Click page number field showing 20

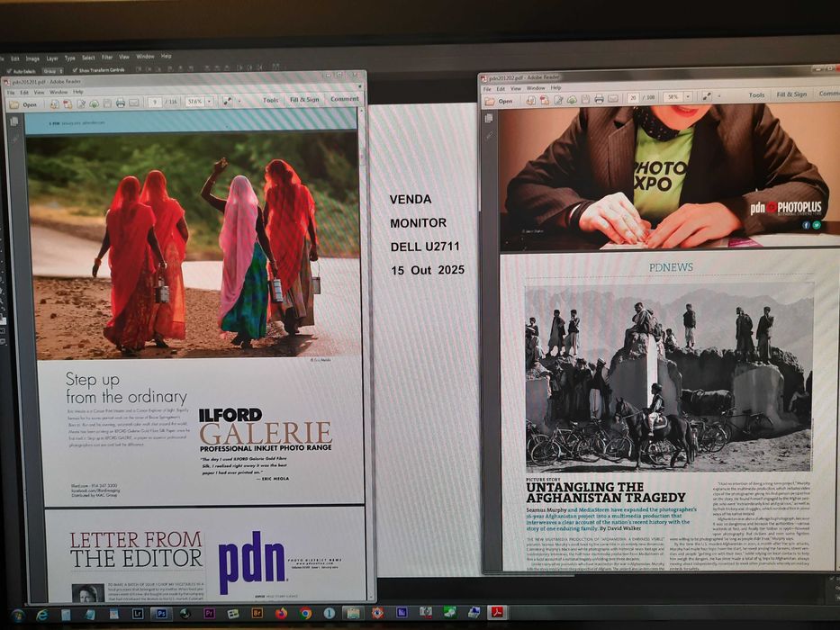633,97
